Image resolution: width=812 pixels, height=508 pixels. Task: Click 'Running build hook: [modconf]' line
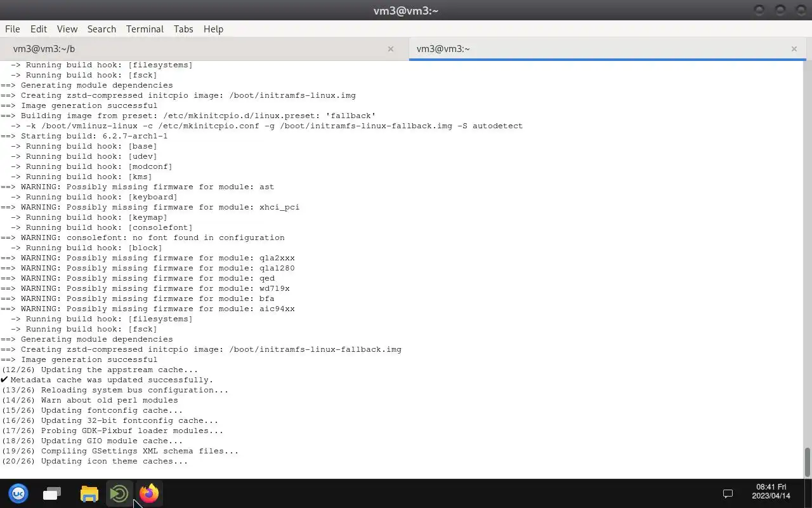coord(92,166)
